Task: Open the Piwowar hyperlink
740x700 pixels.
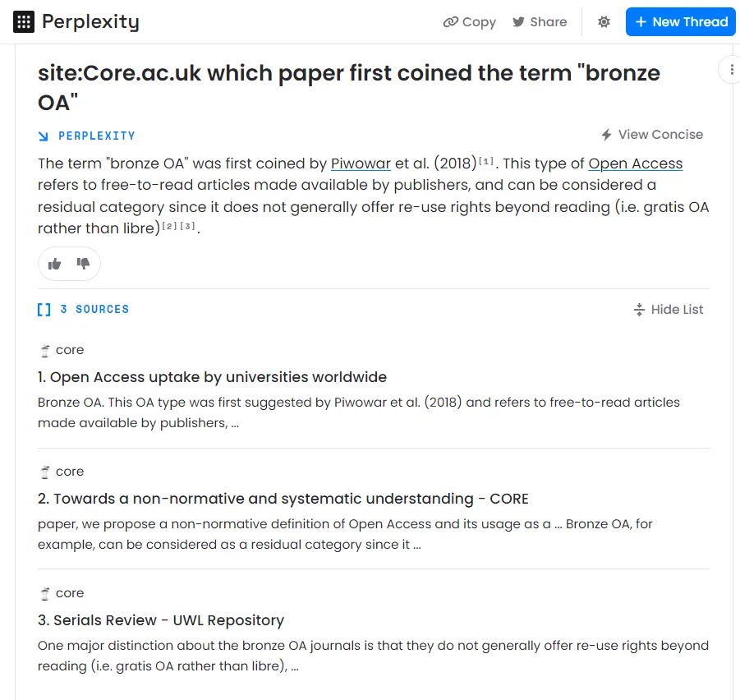Action: point(361,163)
